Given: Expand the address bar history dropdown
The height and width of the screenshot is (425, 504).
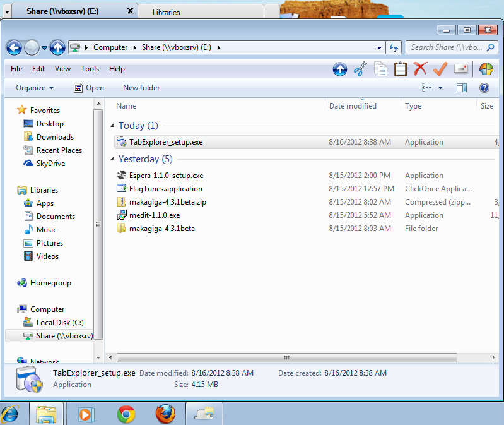Looking at the screenshot, I should pos(378,47).
